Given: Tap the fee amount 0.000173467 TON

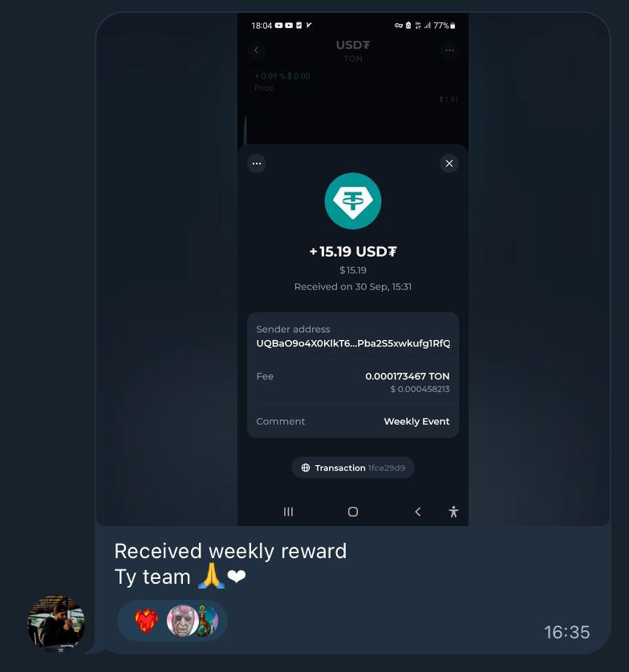Looking at the screenshot, I should click(407, 376).
